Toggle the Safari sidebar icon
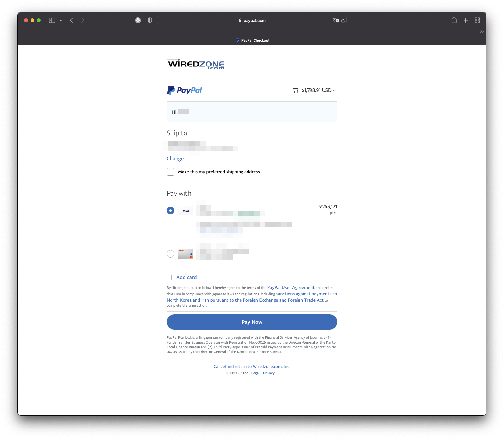504x438 pixels. point(52,20)
